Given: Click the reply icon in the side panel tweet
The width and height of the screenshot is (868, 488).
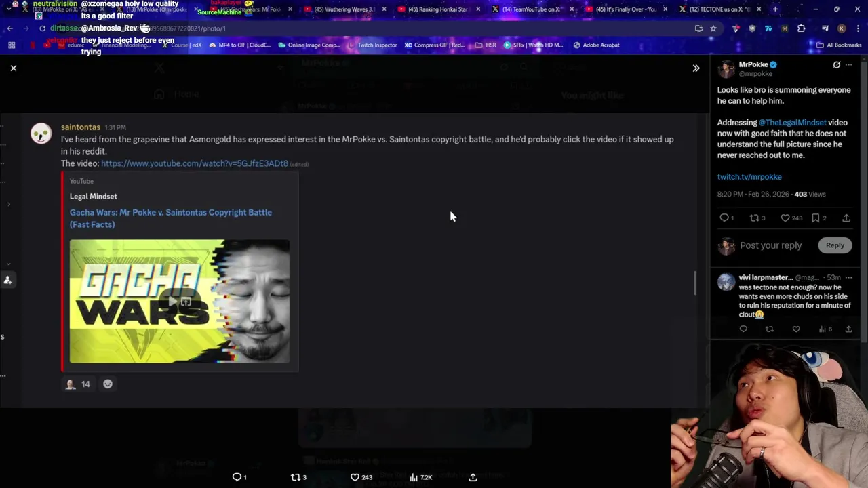Looking at the screenshot, I should [x=724, y=218].
